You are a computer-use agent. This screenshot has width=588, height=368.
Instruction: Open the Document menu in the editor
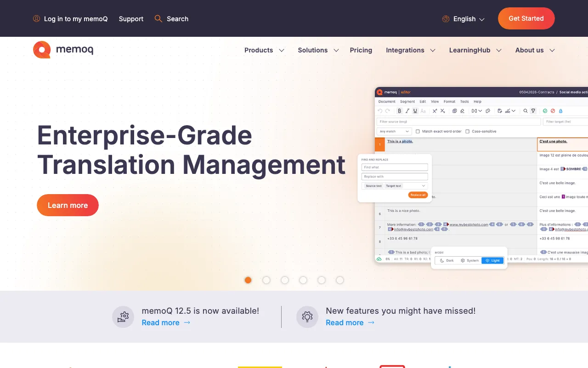[x=387, y=102]
